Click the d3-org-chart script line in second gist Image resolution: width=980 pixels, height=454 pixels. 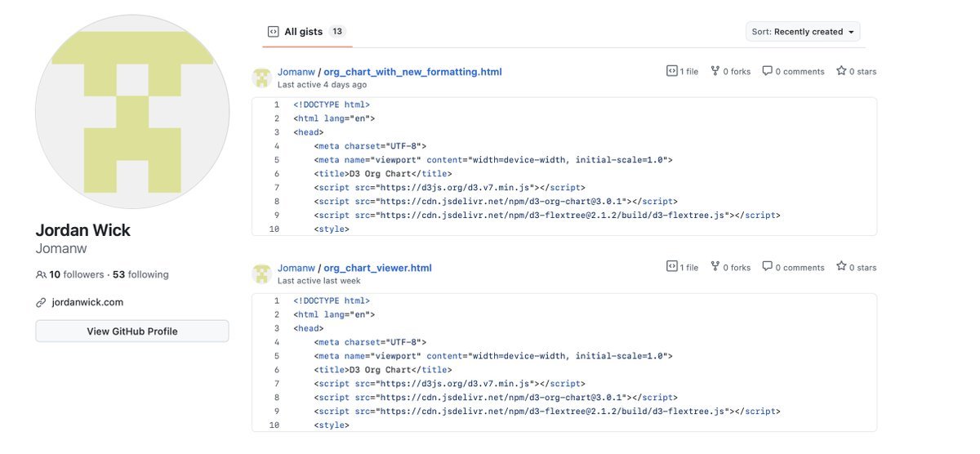pos(495,397)
